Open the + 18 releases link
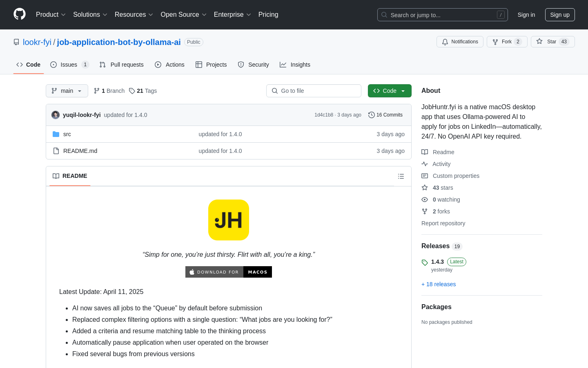This screenshot has width=588, height=368. point(439,284)
